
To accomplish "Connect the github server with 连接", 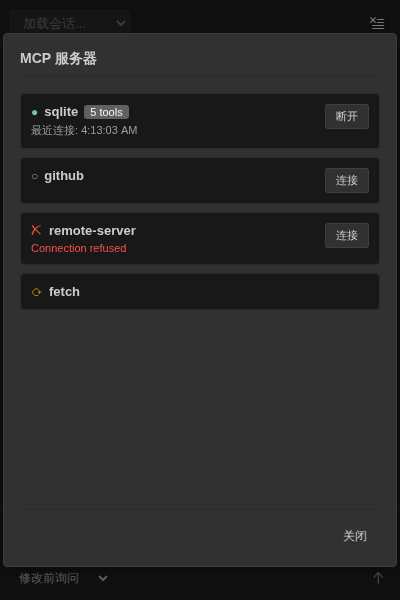I will click(x=347, y=180).
